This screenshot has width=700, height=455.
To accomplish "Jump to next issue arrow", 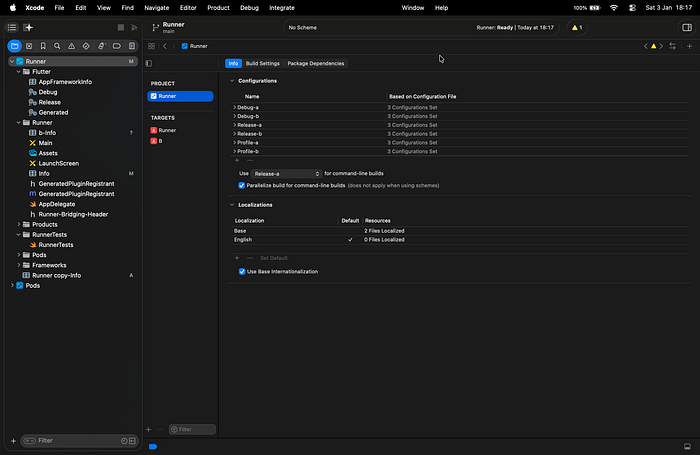I will point(661,46).
